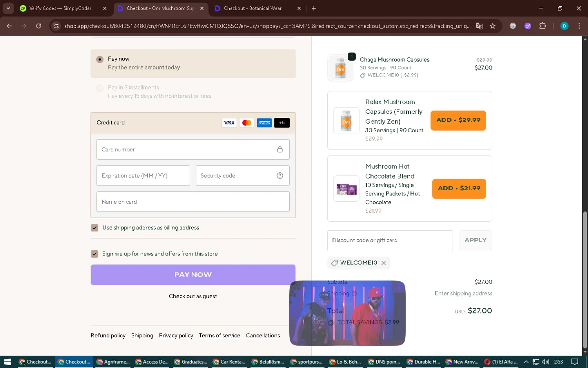588x368 pixels.
Task: Click the PAY NOW button
Action: 193,275
